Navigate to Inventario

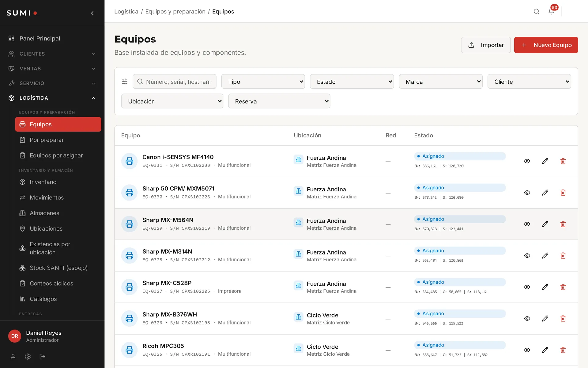(x=58, y=182)
